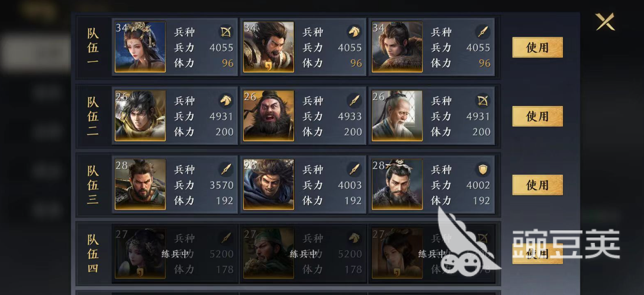Click the shield troop icon in Team Three
The image size is (644, 295).
click(x=482, y=169)
